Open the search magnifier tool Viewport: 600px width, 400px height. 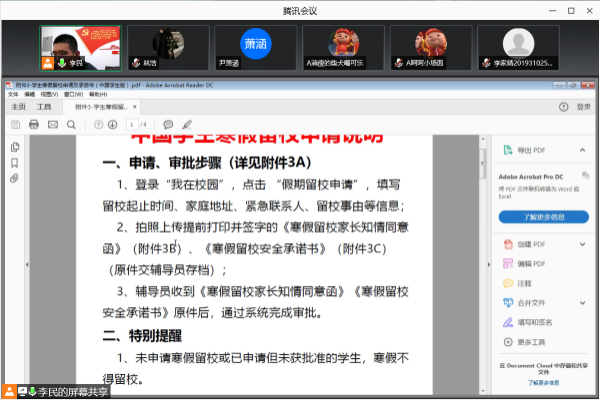tap(73, 124)
